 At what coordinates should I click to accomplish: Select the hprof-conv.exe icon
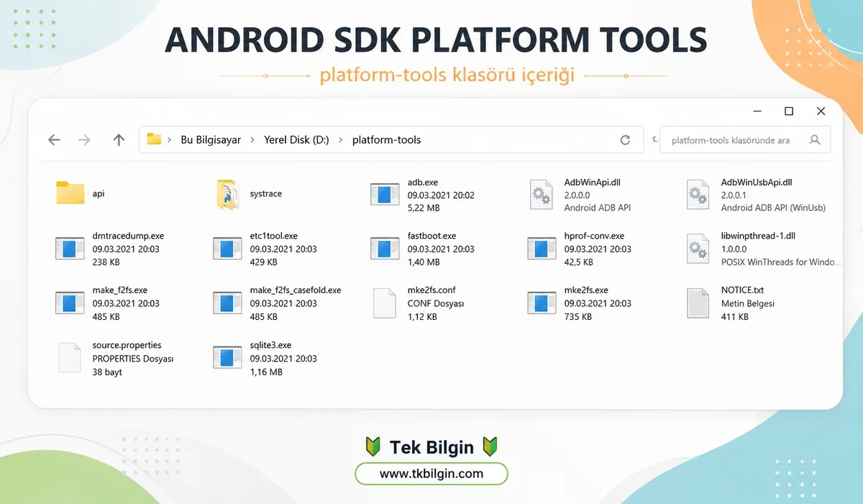542,248
